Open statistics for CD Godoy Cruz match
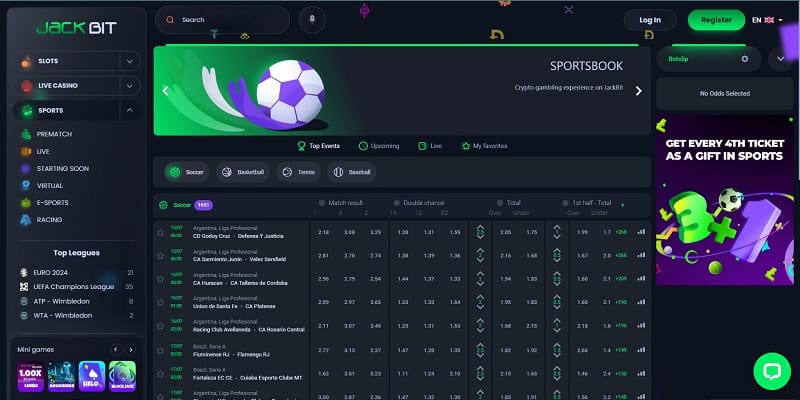The width and height of the screenshot is (800, 400). click(x=641, y=232)
